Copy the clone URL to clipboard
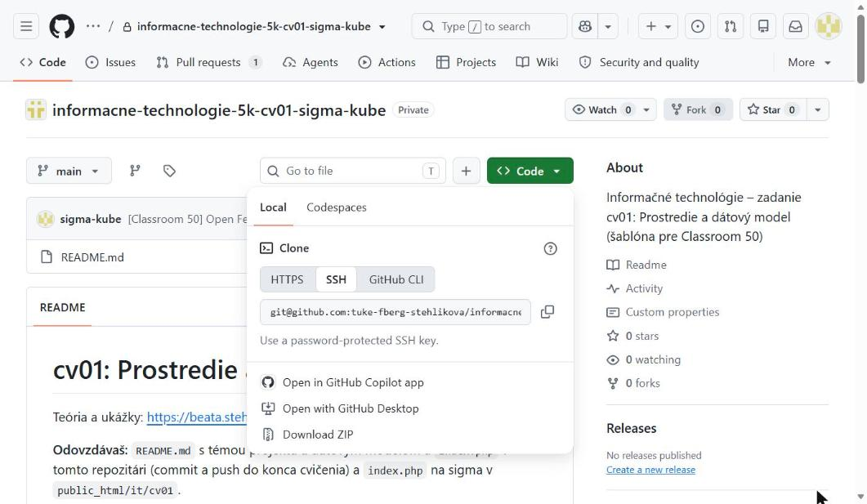 (547, 312)
